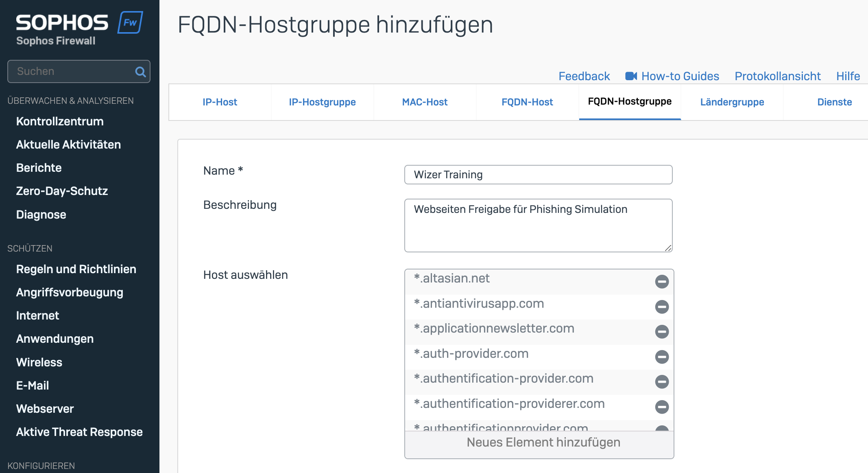Screen dimensions: 868x473
Task: Click minus icon for *.applicationnewsletter.com
Action: coord(662,331)
